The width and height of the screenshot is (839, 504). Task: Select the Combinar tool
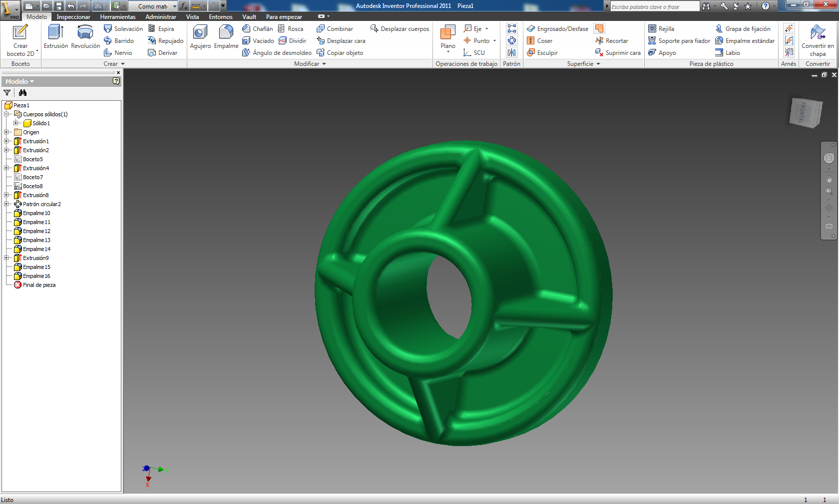click(335, 29)
